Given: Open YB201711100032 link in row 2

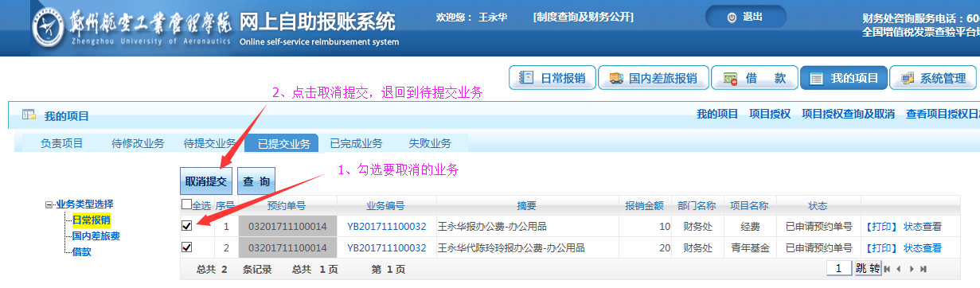Looking at the screenshot, I should (x=386, y=247).
